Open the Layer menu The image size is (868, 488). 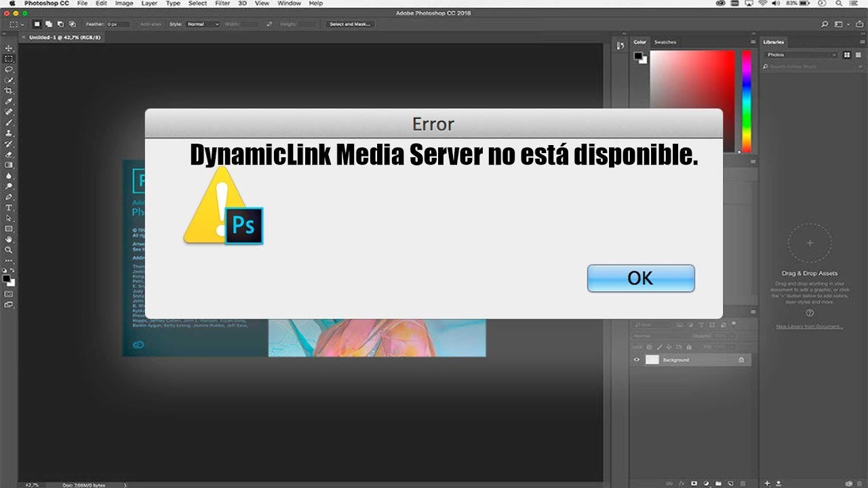(150, 3)
